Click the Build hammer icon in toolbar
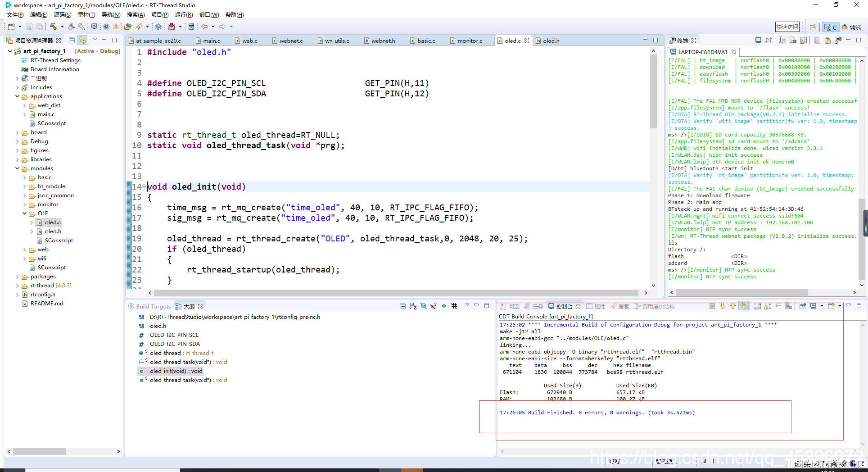 53,27
